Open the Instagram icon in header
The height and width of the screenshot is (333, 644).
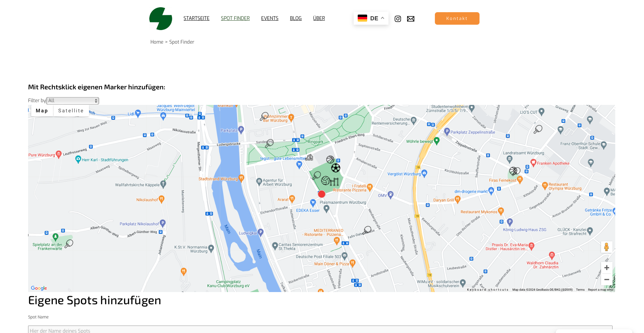click(398, 19)
